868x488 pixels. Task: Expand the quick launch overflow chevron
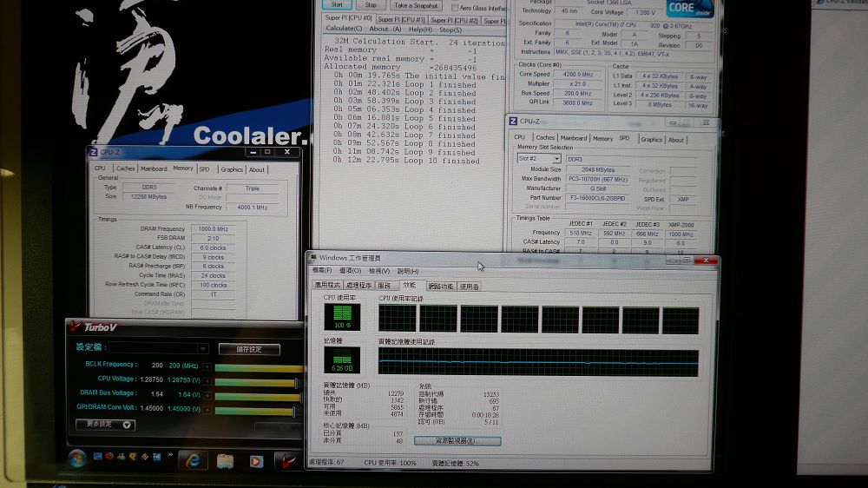click(x=170, y=455)
